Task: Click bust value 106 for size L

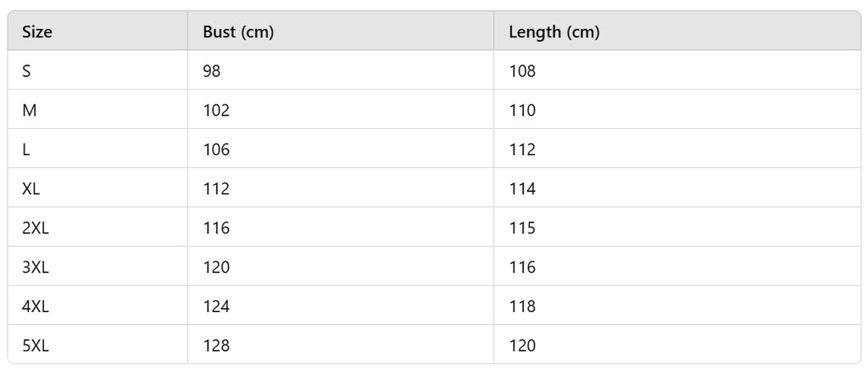Action: coord(216,149)
